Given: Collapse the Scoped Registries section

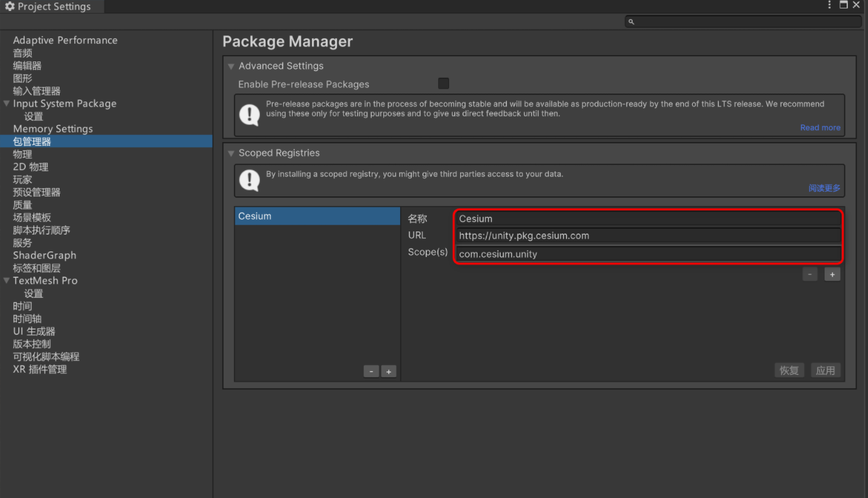Looking at the screenshot, I should tap(231, 154).
